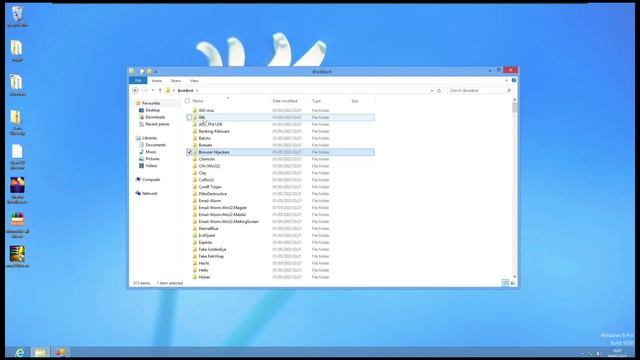
Task: Select the "Chimichi" folder
Action: (x=207, y=159)
